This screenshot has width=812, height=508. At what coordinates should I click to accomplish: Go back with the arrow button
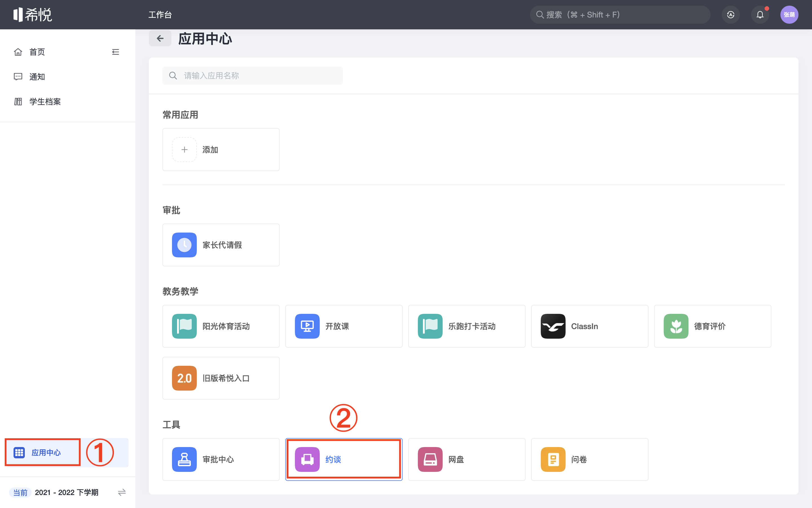[x=160, y=38]
